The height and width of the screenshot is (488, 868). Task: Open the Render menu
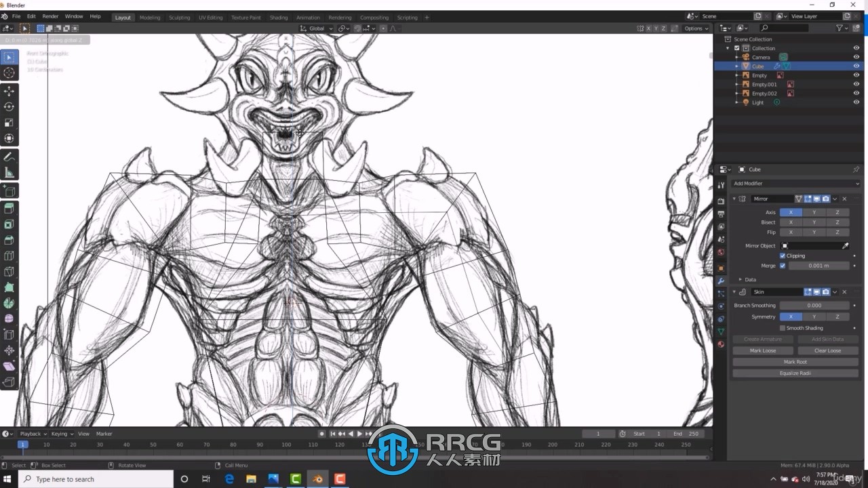(51, 16)
